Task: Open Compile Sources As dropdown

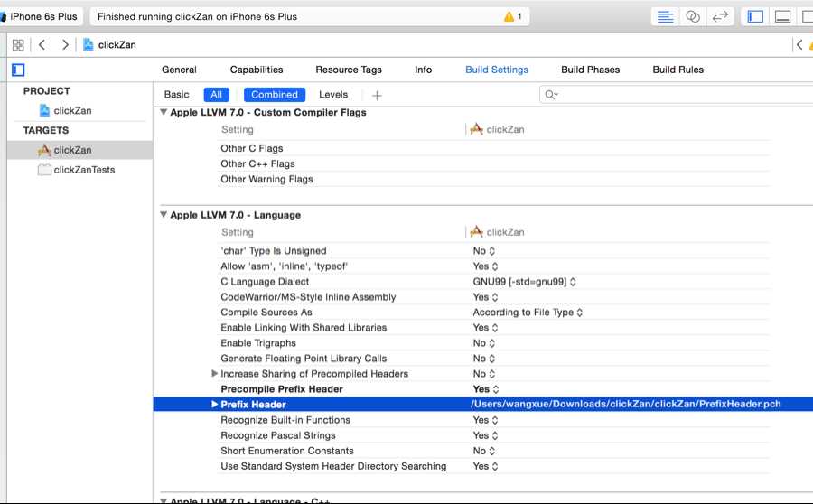Action: click(x=528, y=313)
